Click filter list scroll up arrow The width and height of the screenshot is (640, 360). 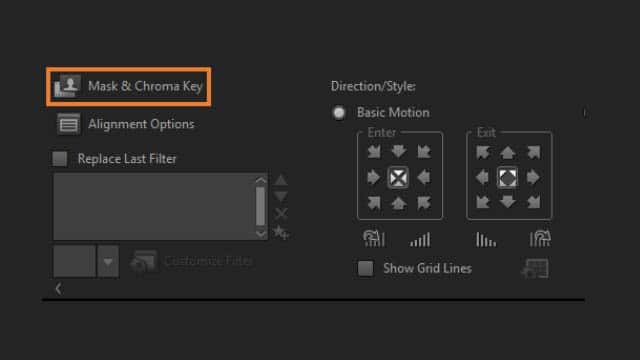pyautogui.click(x=261, y=180)
